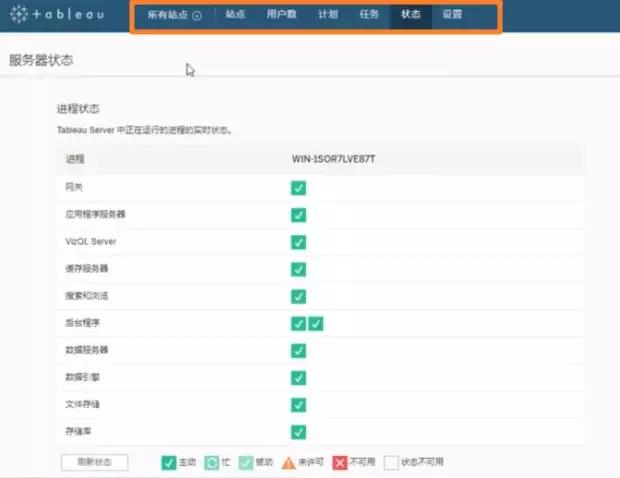This screenshot has height=478, width=620.
Task: Click the 数据引擎 status check icon
Action: pyautogui.click(x=298, y=377)
